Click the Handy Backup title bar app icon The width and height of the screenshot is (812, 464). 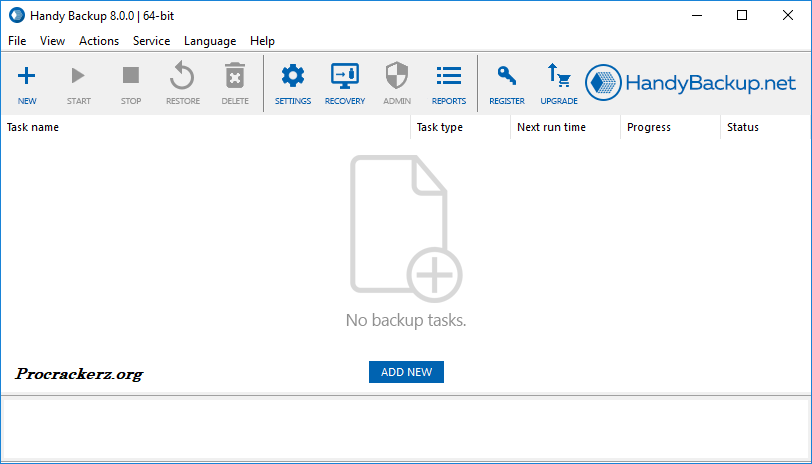click(x=17, y=16)
